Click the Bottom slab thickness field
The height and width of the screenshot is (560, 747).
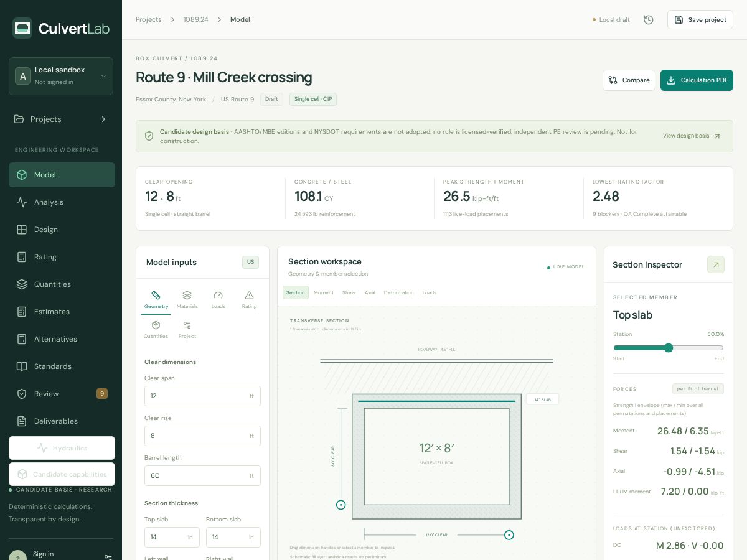coord(233,537)
